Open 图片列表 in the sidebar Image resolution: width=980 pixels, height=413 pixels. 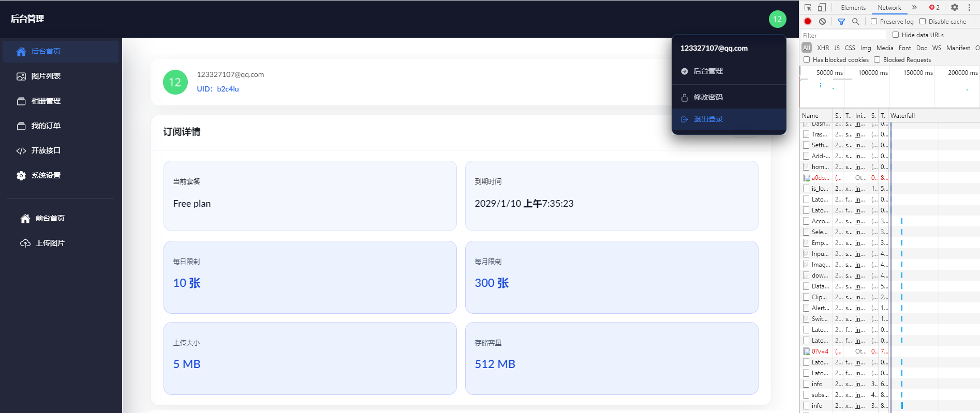click(46, 76)
